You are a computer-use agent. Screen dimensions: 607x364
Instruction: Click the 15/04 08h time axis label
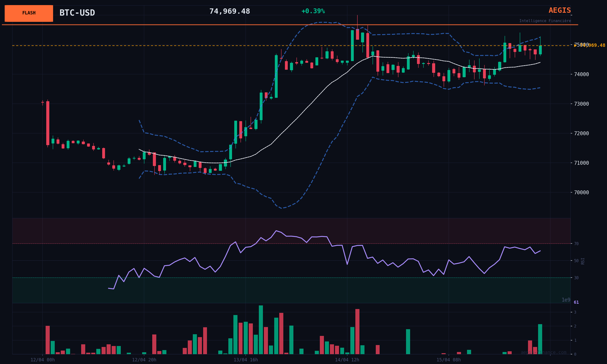[x=449, y=360]
